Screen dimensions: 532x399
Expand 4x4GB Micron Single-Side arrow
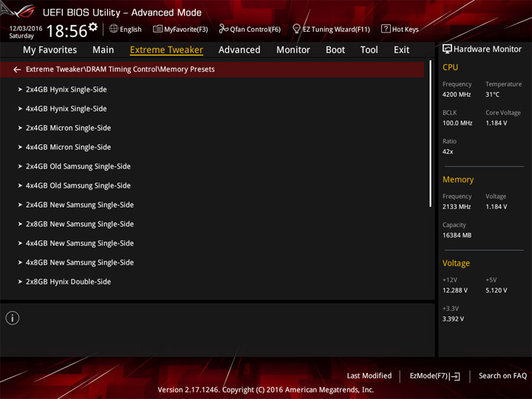[x=20, y=147]
